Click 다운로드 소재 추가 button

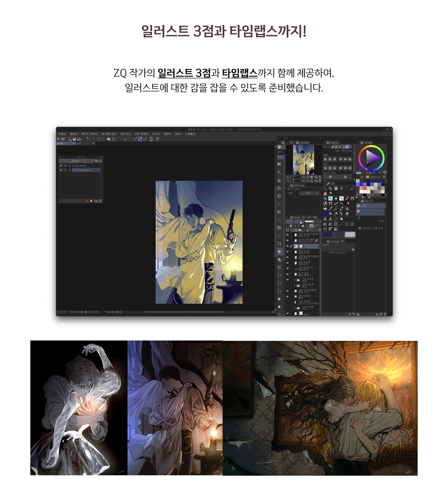point(371,228)
